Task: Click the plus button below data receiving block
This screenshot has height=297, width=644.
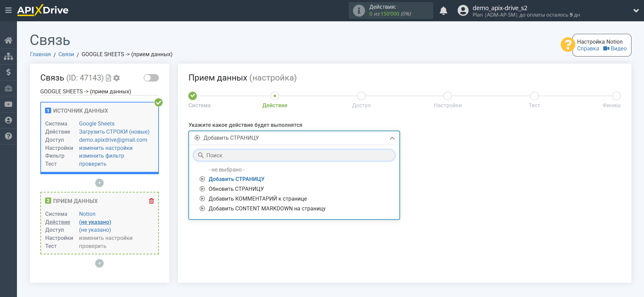Action: coord(99,263)
